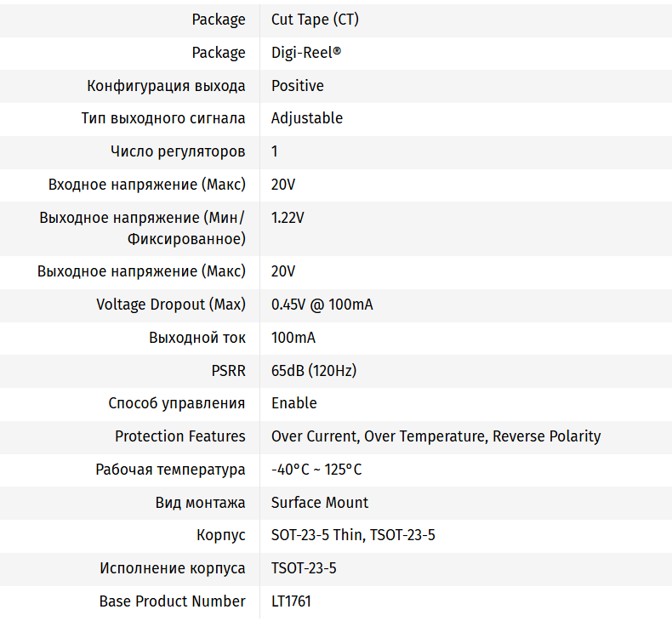Select the "0.45V @ 100mA" dropout value
The height and width of the screenshot is (621, 672).
322,305
